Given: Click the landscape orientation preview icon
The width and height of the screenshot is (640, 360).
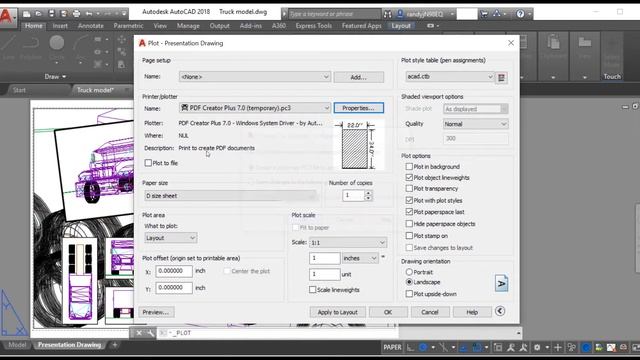Looking at the screenshot, I should (502, 283).
